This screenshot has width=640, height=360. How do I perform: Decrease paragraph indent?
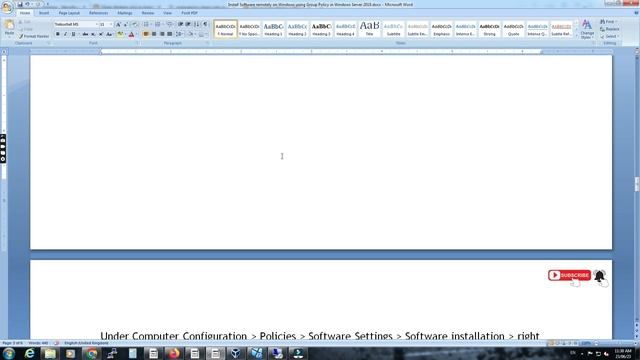180,24
